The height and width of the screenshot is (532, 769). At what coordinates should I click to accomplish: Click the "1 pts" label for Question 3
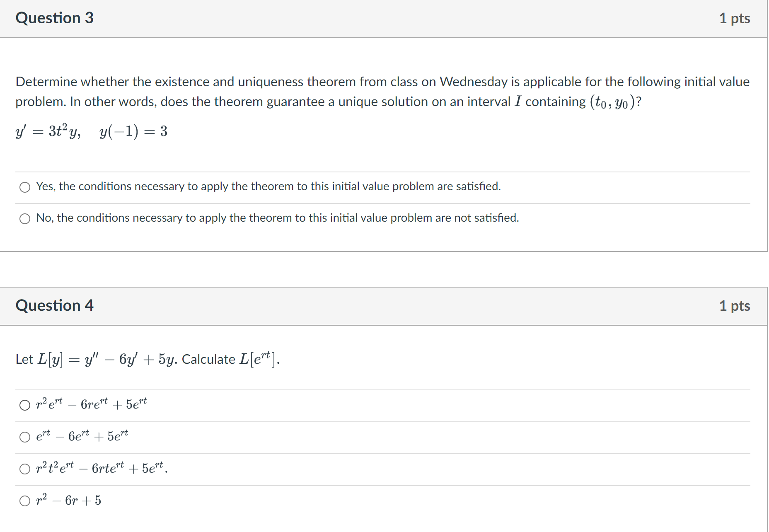(x=736, y=18)
